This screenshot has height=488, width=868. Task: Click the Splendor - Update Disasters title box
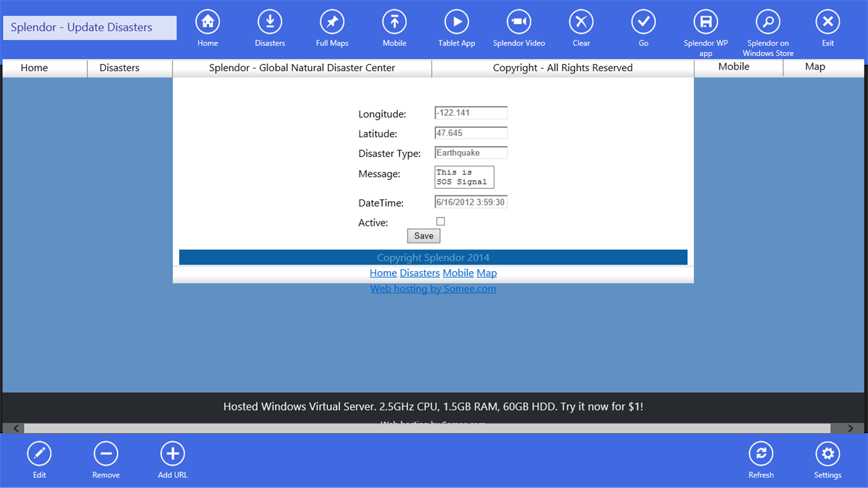point(90,28)
